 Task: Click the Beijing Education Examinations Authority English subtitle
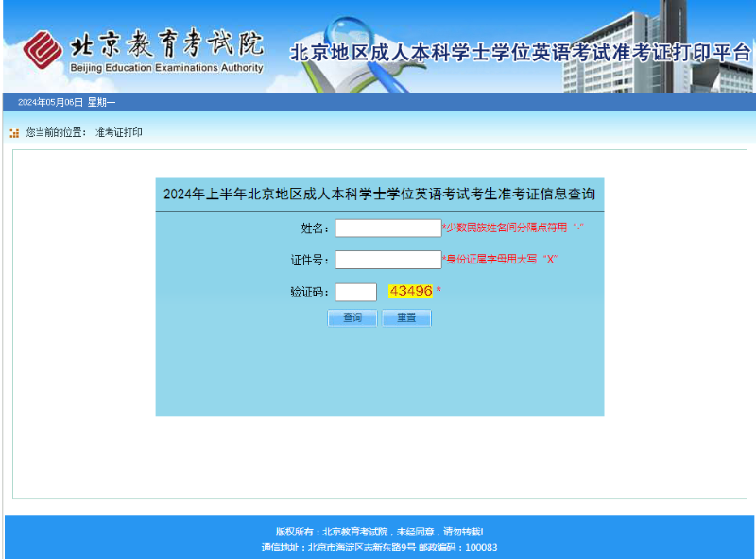coord(166,68)
